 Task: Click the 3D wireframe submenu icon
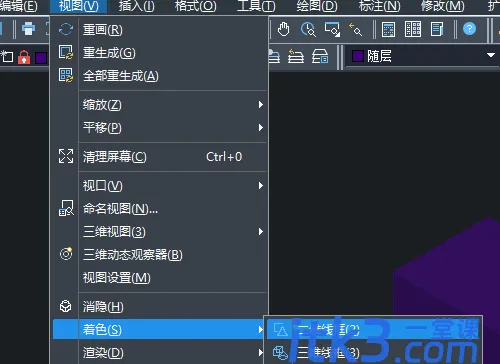coord(280,353)
